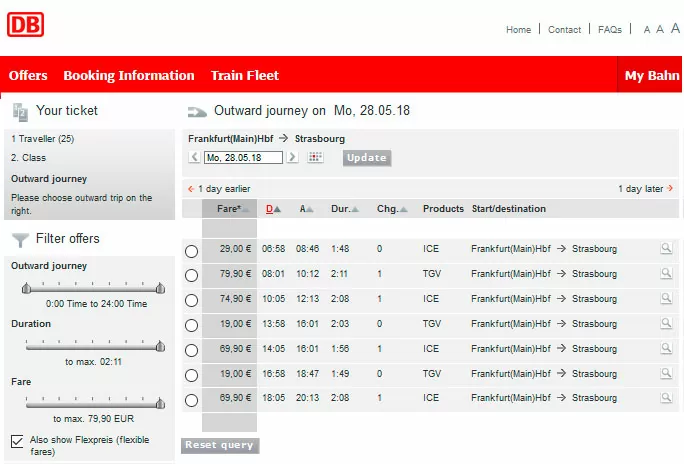This screenshot has height=464, width=684.
Task: Show details for 08:01 TGV connection
Action: (x=666, y=273)
